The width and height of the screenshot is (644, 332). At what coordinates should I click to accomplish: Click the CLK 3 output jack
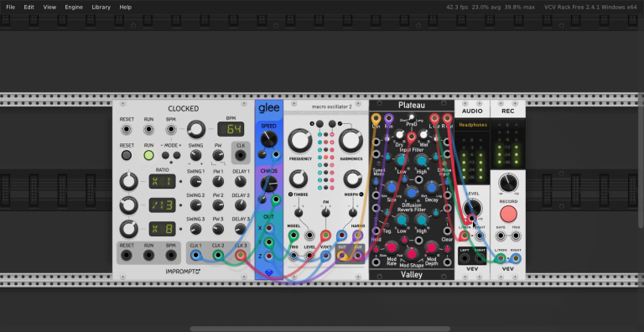coord(241,256)
